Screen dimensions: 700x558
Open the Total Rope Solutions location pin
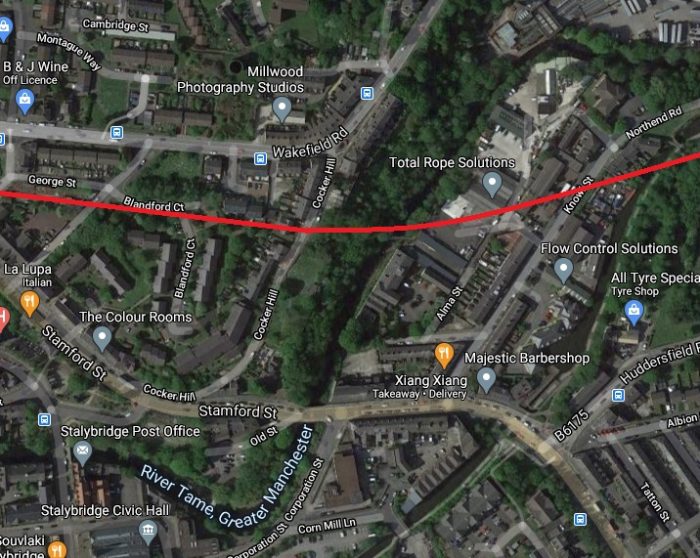point(492,184)
